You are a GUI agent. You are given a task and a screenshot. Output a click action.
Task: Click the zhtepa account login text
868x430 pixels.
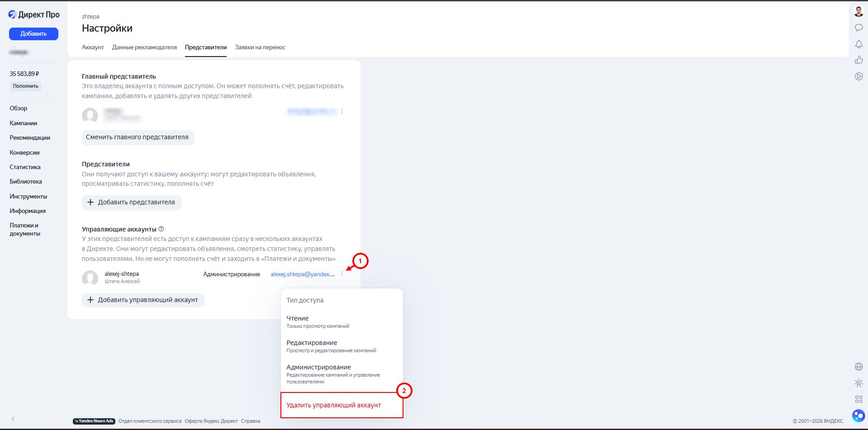(x=90, y=16)
